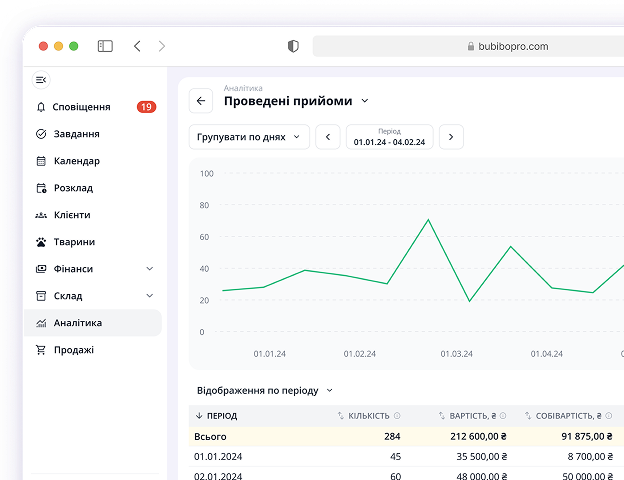Screen dimensions: 624x480
Task: Click the Клієнти clients icon
Action: click(x=41, y=215)
